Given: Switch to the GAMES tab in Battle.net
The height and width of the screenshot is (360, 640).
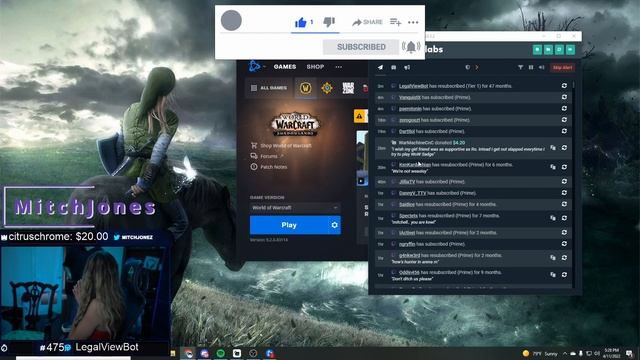Looking at the screenshot, I should pos(284,67).
